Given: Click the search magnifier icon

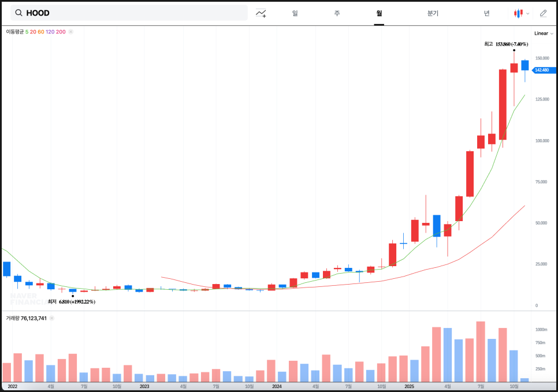Looking at the screenshot, I should click(18, 13).
